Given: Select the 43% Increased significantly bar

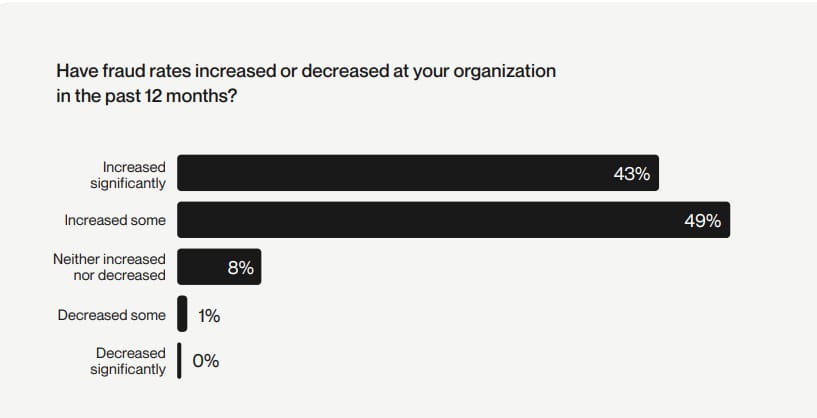Looking at the screenshot, I should [x=418, y=173].
